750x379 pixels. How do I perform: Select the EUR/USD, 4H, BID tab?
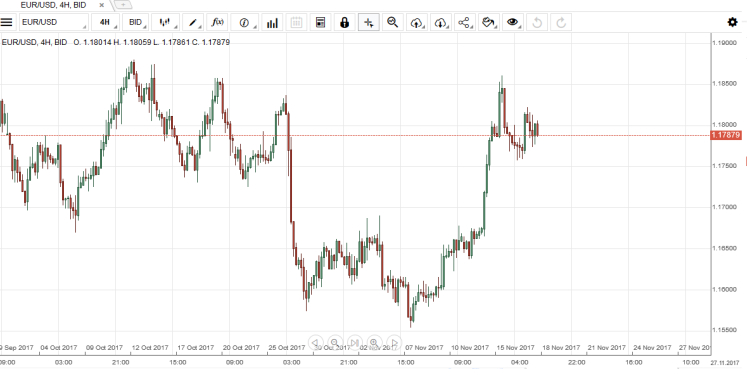pos(54,5)
